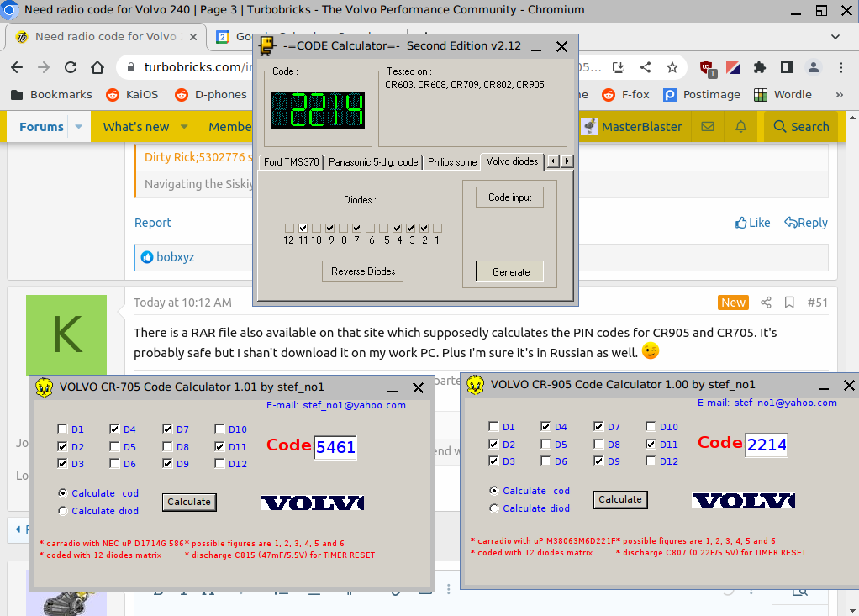Share post #51 with its share icon
859x616 pixels.
(x=766, y=303)
